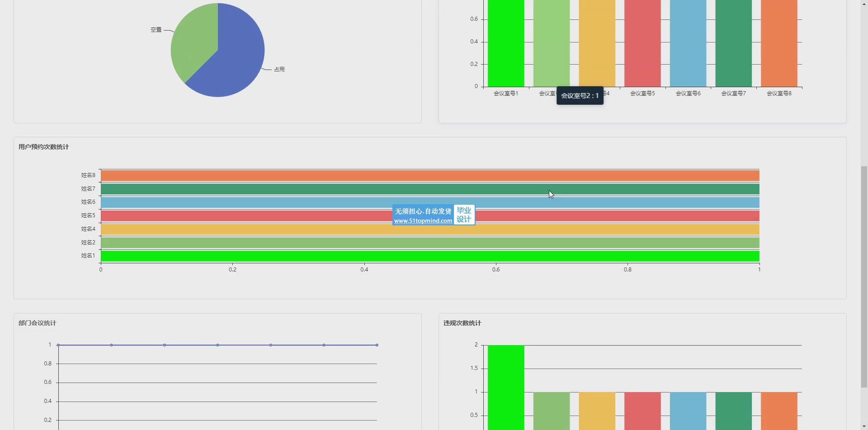This screenshot has height=430, width=868.
Task: Click the dark green 会议室号7 bar
Action: point(733,45)
